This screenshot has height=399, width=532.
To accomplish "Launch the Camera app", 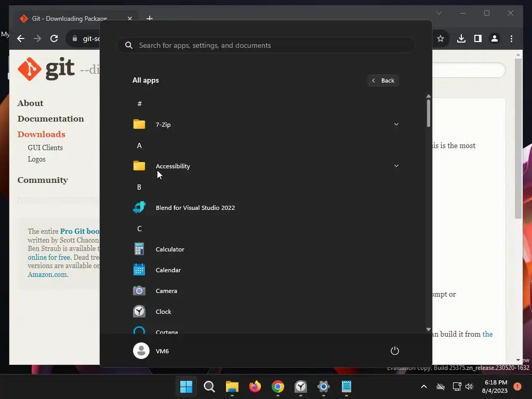I will pos(265,291).
